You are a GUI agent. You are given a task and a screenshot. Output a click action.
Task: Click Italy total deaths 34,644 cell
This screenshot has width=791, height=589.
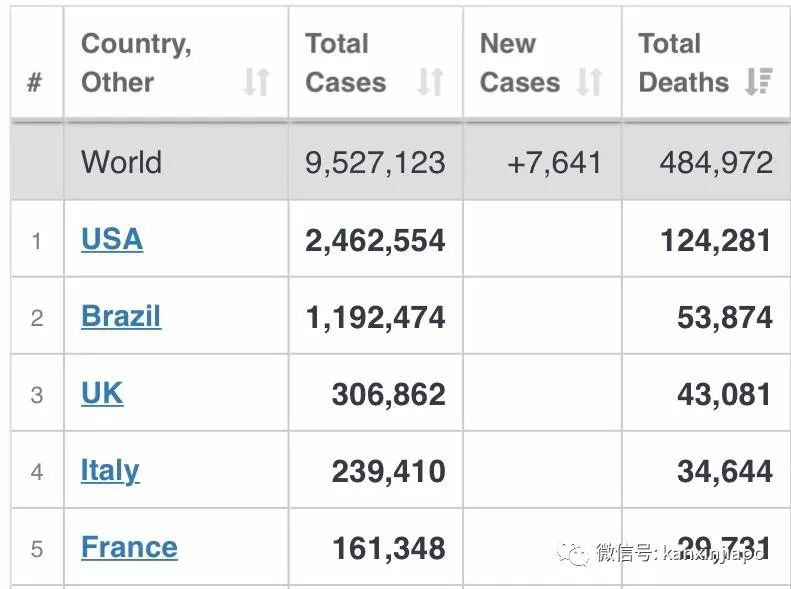[x=725, y=471]
